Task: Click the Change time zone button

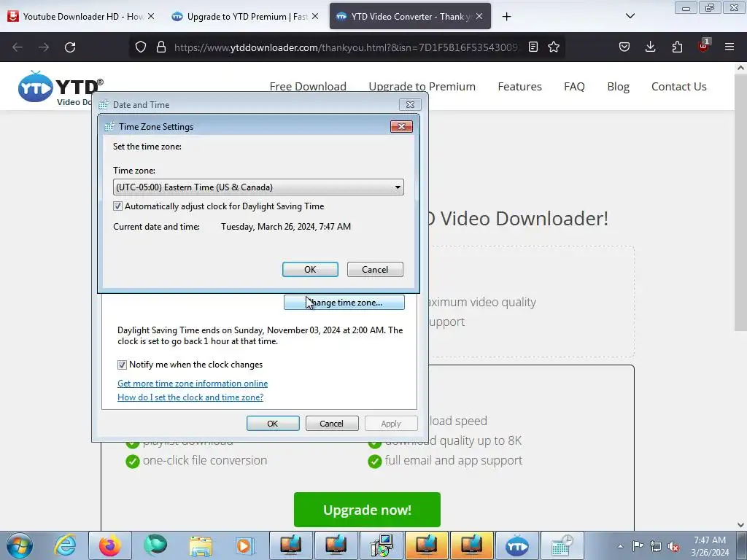Action: [x=344, y=303]
